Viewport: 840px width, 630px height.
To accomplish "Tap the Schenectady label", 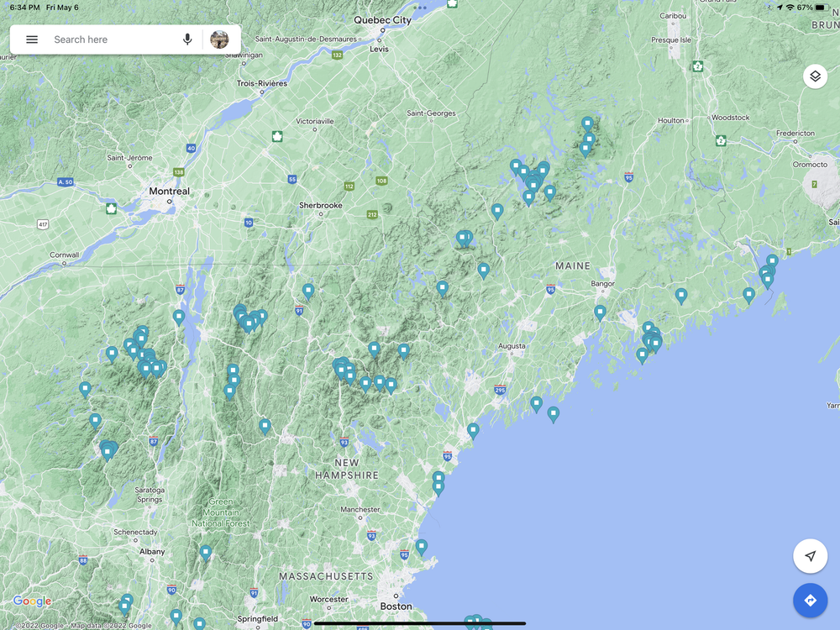I will [x=135, y=532].
